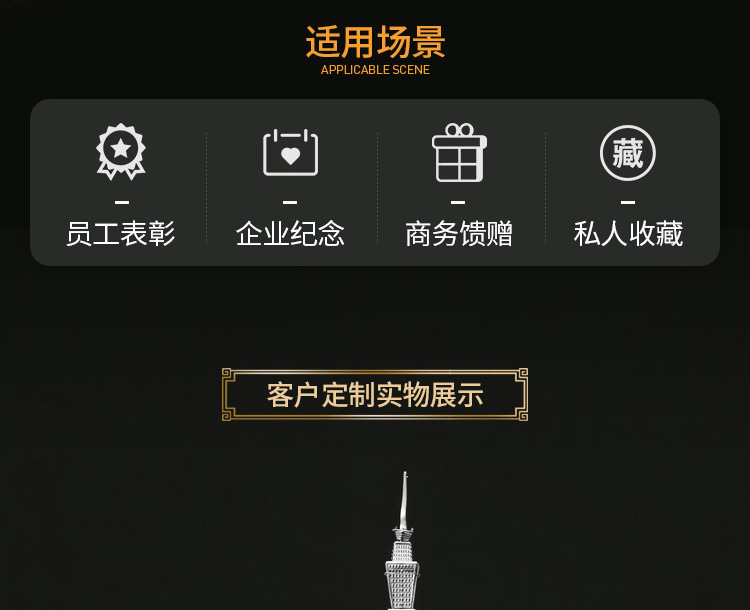Select the 私人收藏 label
750x610 pixels.
point(629,233)
